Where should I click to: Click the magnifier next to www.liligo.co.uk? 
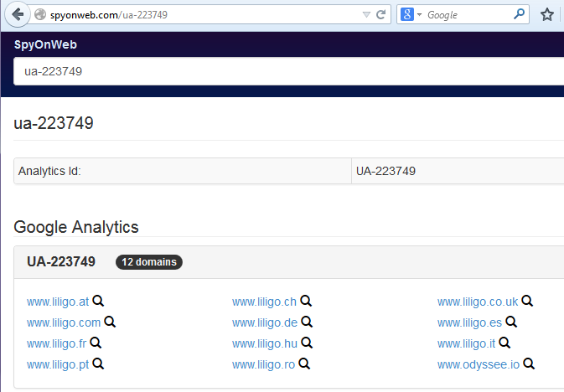pyautogui.click(x=527, y=301)
